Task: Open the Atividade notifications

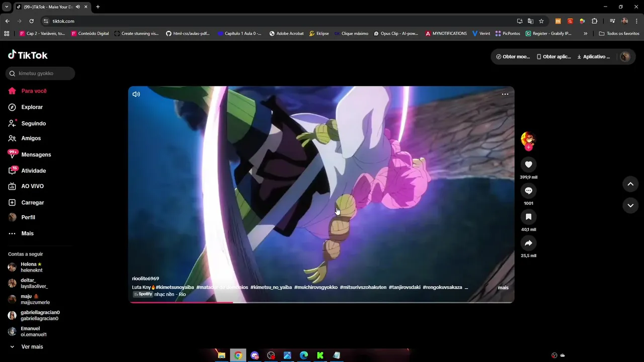Action: 27,170
